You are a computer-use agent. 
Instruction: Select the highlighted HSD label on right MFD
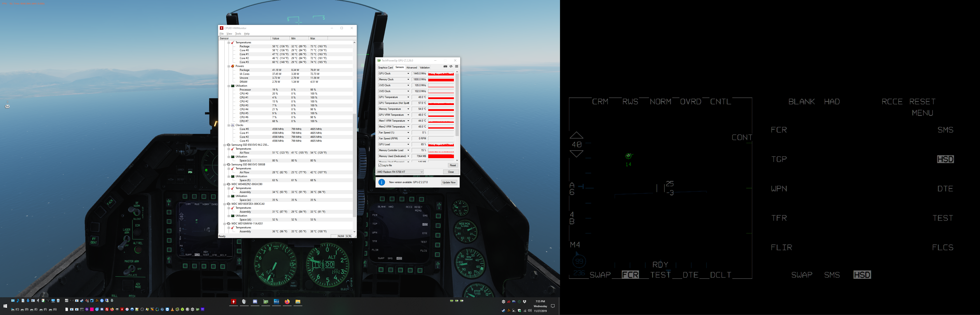(945, 159)
